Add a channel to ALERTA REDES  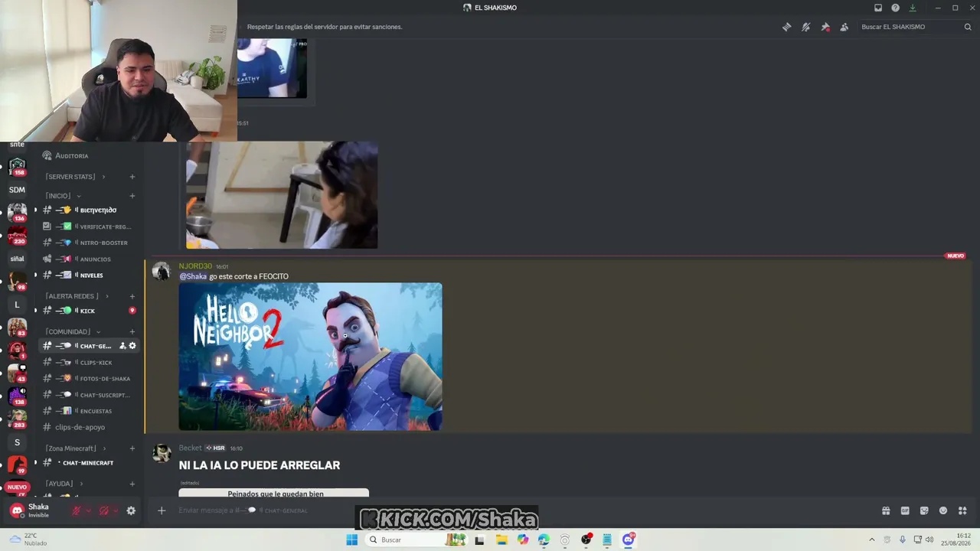[132, 296]
